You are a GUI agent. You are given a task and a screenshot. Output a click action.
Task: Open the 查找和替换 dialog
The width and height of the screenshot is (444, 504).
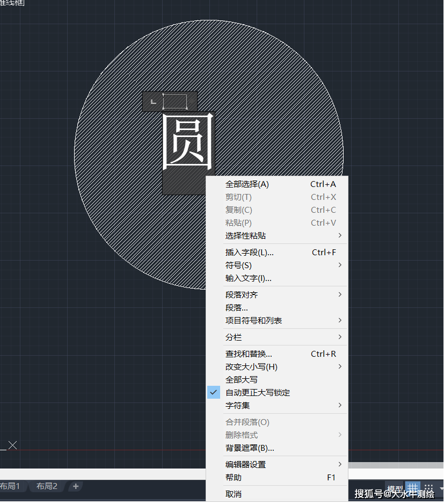[248, 354]
